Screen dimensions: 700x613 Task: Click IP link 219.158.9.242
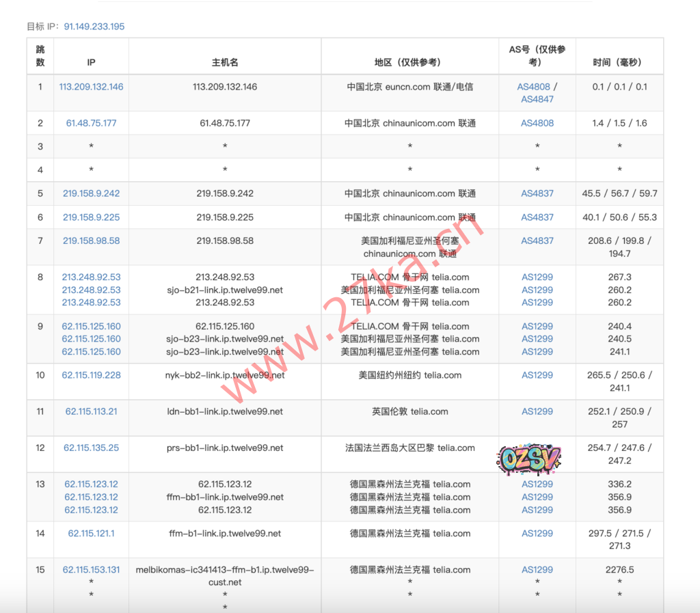point(91,193)
